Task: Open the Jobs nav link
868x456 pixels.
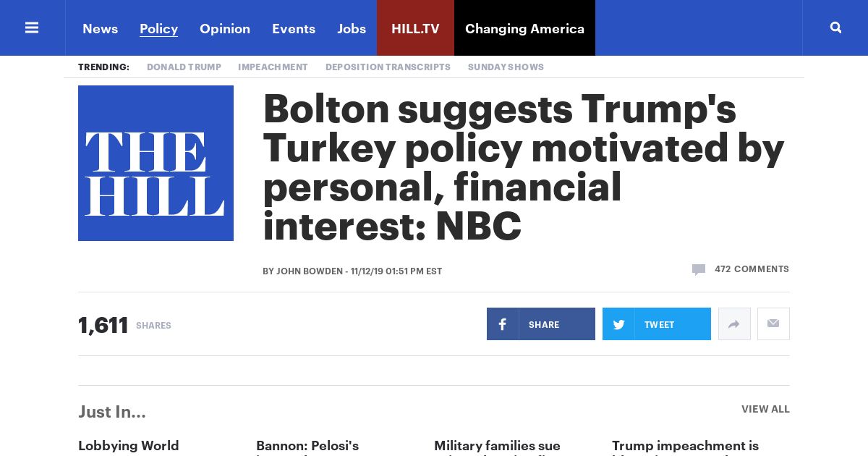Action: point(352,28)
